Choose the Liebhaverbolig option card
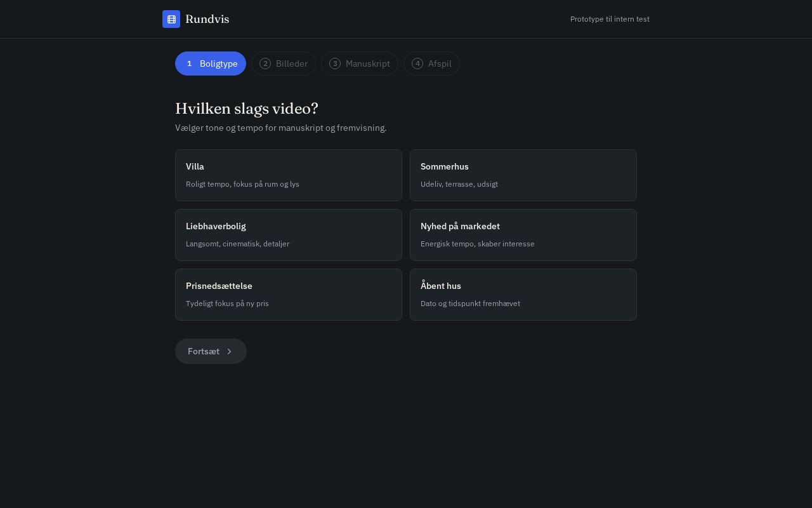This screenshot has width=812, height=508. (289, 235)
